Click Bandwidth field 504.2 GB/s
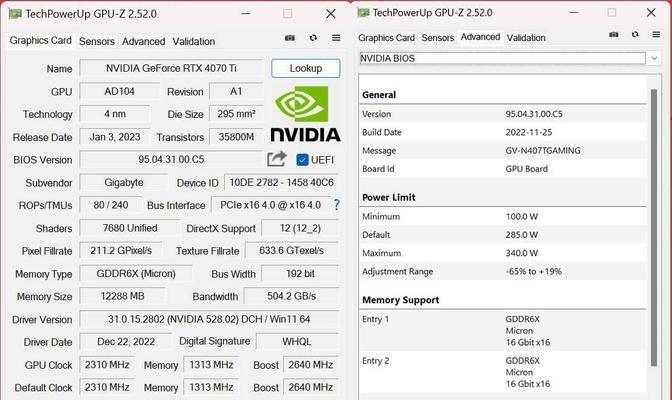 point(292,296)
